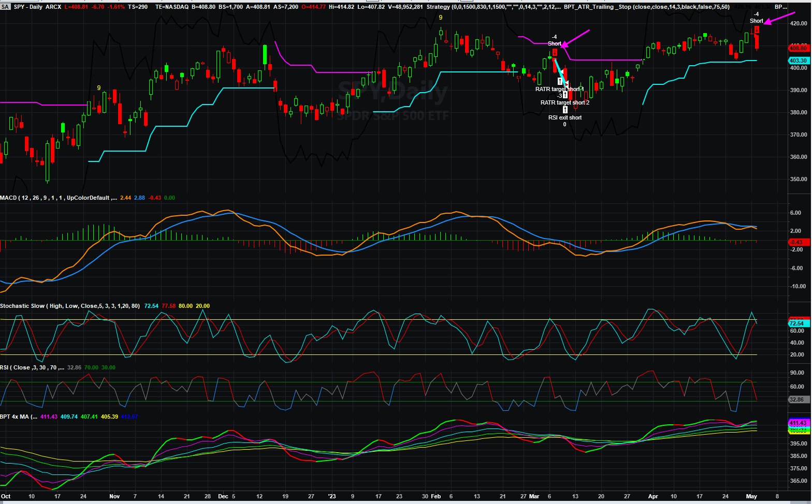812x504 pixels.
Task: Click the cyan 72.54 Stochastic value tag
Action: (x=796, y=323)
